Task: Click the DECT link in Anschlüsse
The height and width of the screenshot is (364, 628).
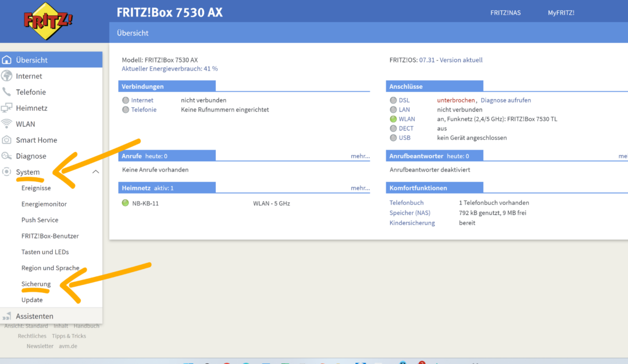Action: (406, 129)
